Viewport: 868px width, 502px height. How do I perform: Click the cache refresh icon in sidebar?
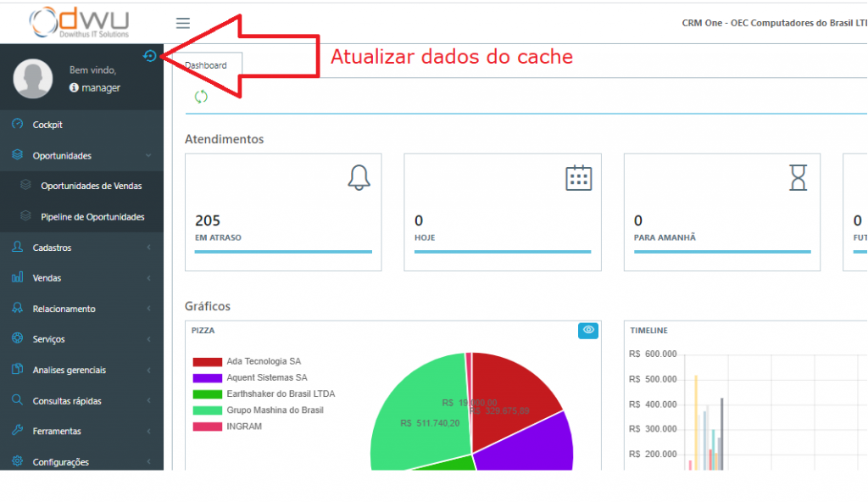[150, 56]
